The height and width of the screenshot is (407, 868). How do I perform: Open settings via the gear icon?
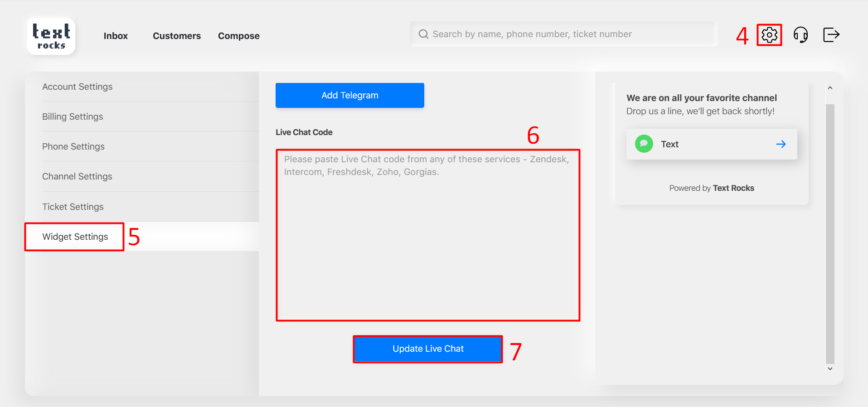click(769, 35)
